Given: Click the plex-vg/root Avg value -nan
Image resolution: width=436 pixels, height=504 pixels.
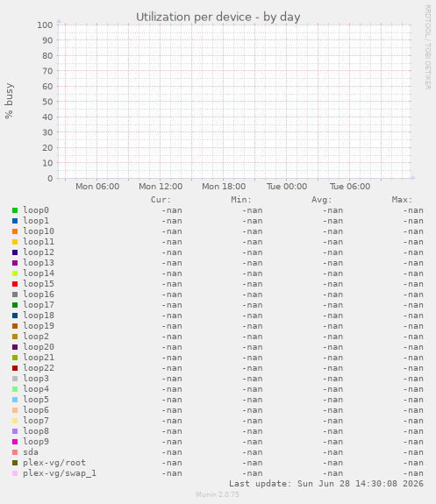Looking at the screenshot, I should (332, 463).
